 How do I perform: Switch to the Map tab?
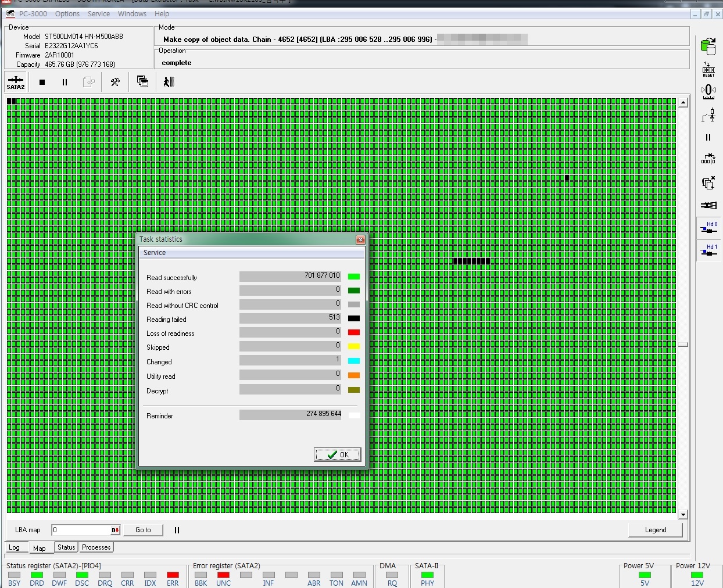(x=40, y=548)
